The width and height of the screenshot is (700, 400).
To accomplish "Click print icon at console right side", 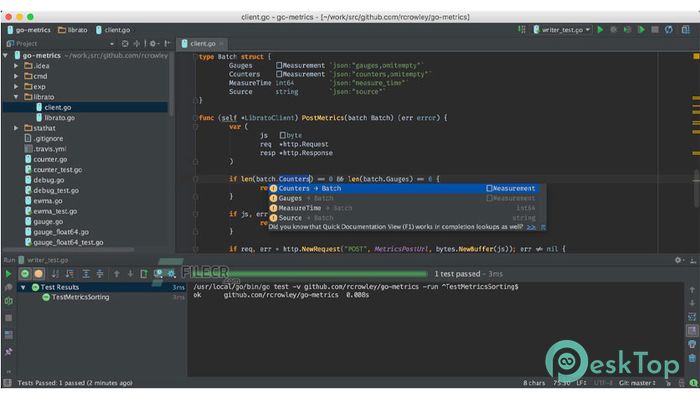I will pos(692,344).
